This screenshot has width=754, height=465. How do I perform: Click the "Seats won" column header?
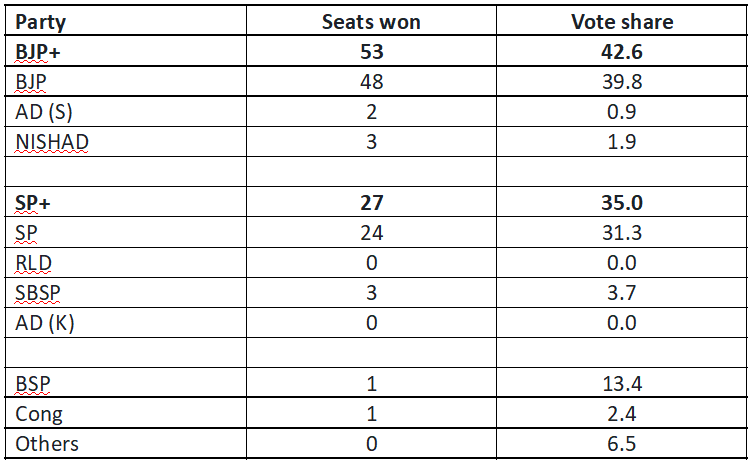[371, 22]
